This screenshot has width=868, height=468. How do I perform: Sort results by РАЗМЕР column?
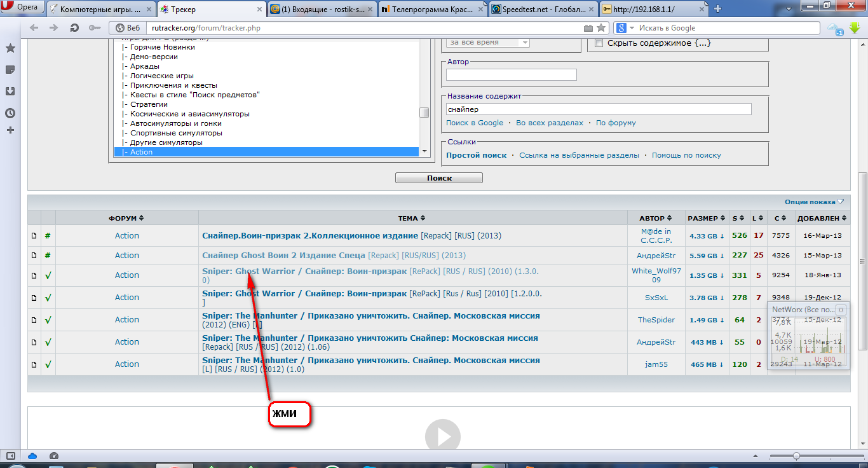point(707,218)
